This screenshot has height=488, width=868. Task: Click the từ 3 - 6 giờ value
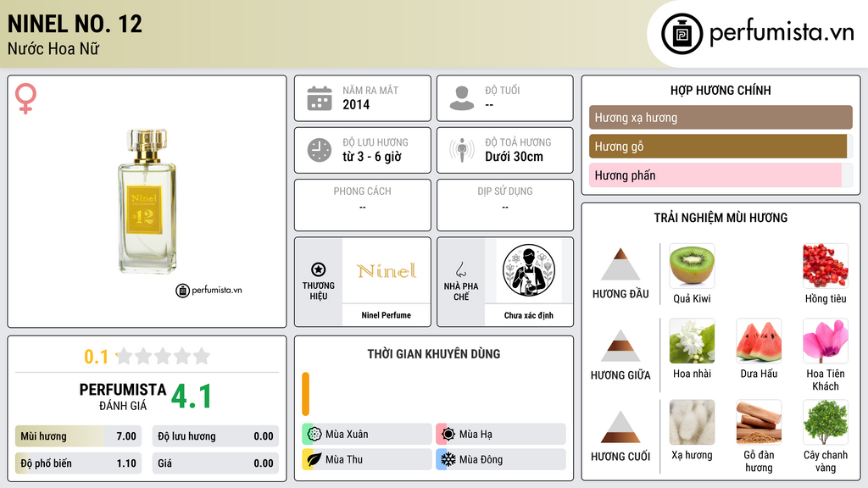click(372, 157)
